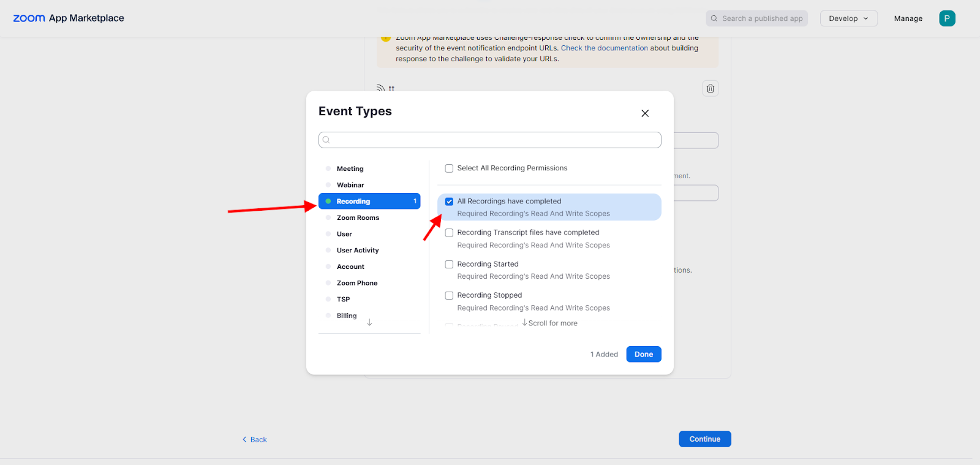This screenshot has width=980, height=465.
Task: Select the Meeting event category
Action: [369, 168]
